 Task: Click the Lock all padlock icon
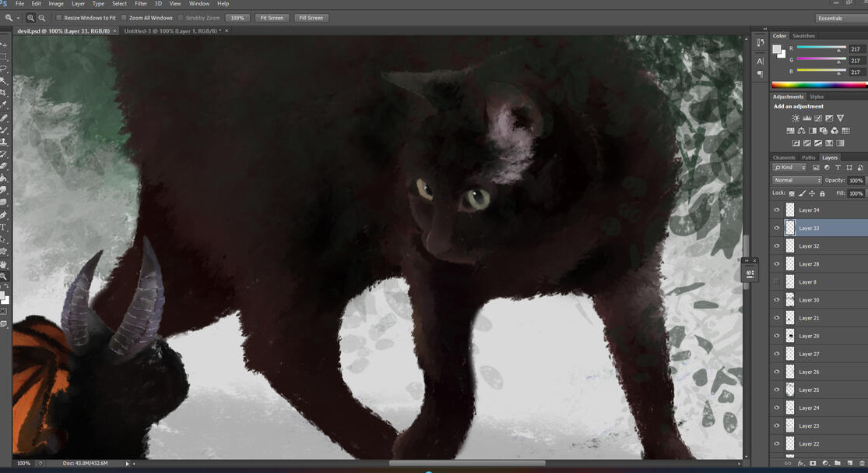pyautogui.click(x=822, y=193)
